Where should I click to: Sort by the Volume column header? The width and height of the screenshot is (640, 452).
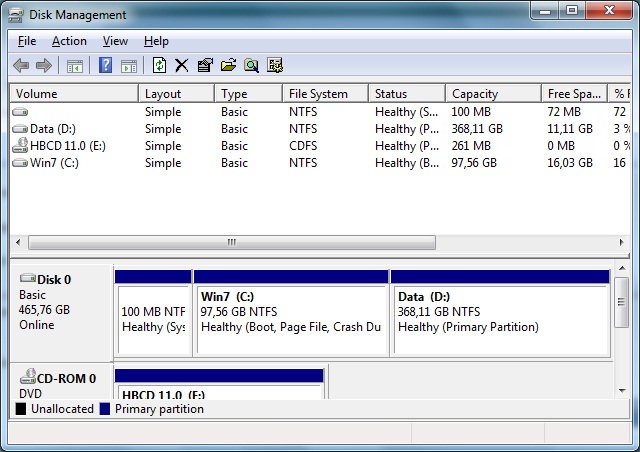[x=74, y=94]
